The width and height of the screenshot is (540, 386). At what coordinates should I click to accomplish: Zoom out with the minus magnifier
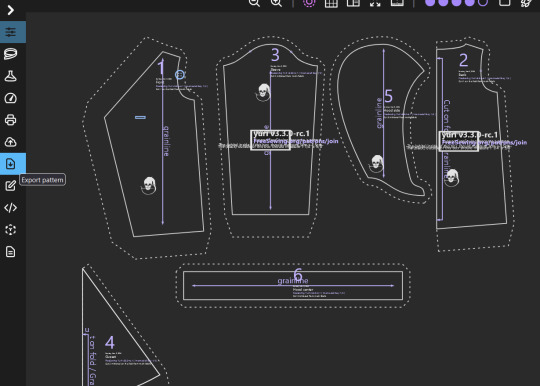coord(255,3)
